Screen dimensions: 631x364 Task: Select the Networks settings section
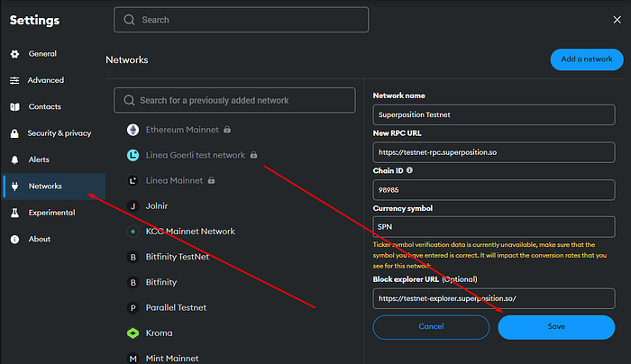(54, 187)
